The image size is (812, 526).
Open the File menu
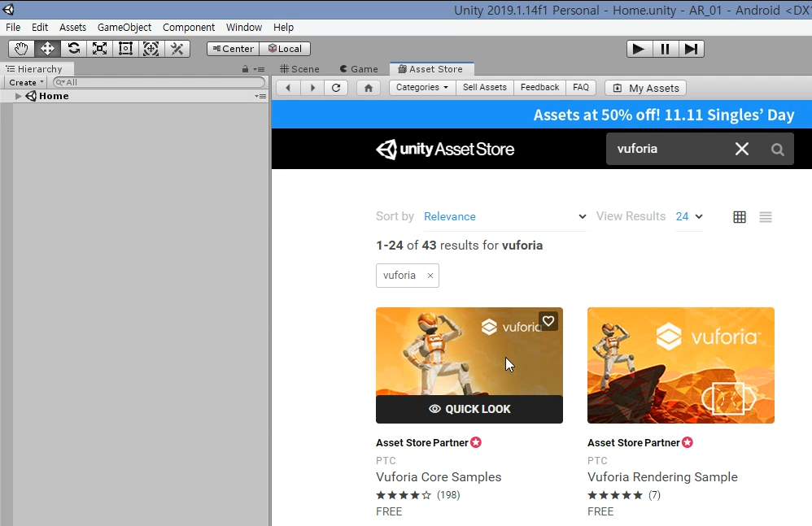[13, 28]
